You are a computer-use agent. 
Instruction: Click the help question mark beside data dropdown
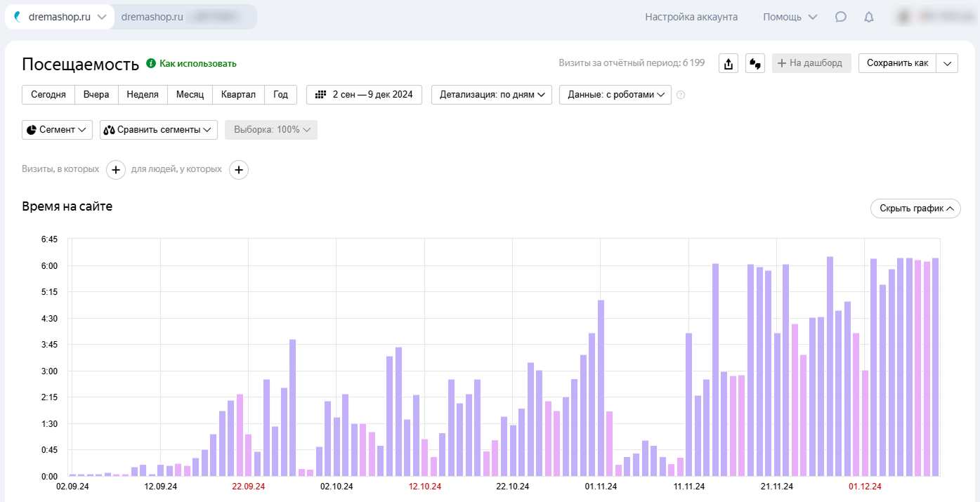pos(680,95)
